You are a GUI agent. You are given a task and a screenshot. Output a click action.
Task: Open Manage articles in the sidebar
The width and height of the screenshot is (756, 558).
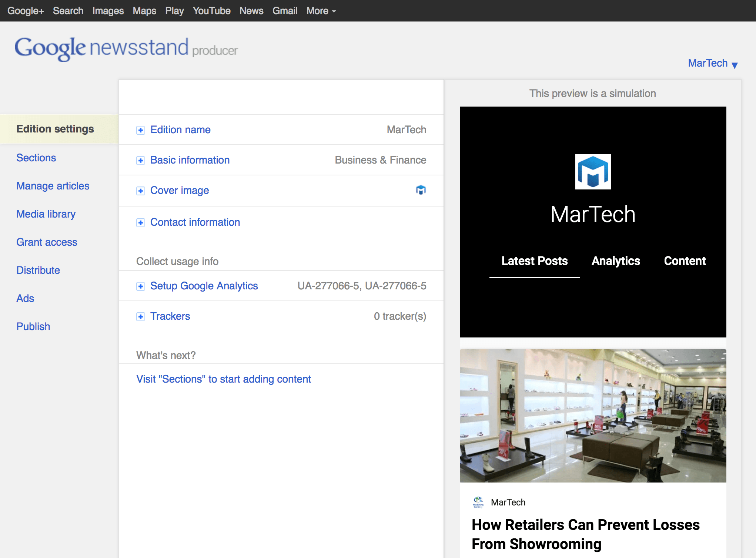pos(53,186)
